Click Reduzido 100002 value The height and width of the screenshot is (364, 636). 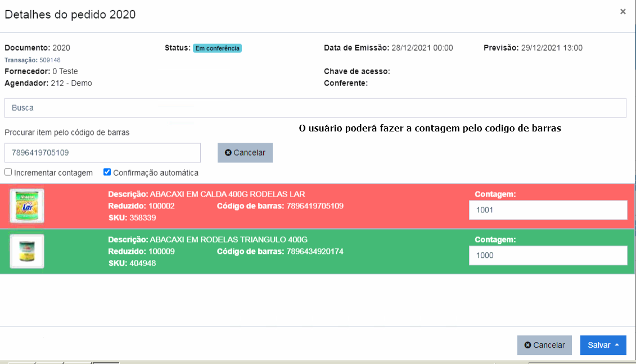161,206
